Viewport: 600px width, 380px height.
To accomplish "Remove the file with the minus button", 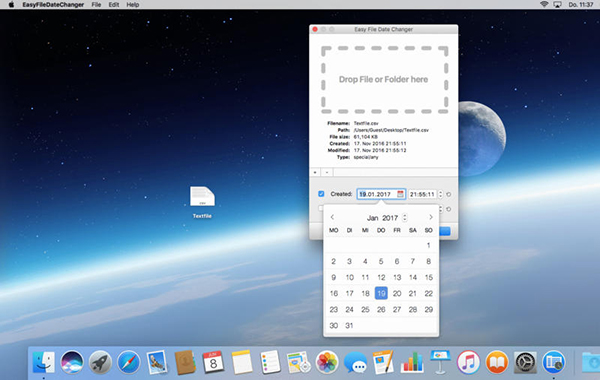I will click(x=327, y=173).
